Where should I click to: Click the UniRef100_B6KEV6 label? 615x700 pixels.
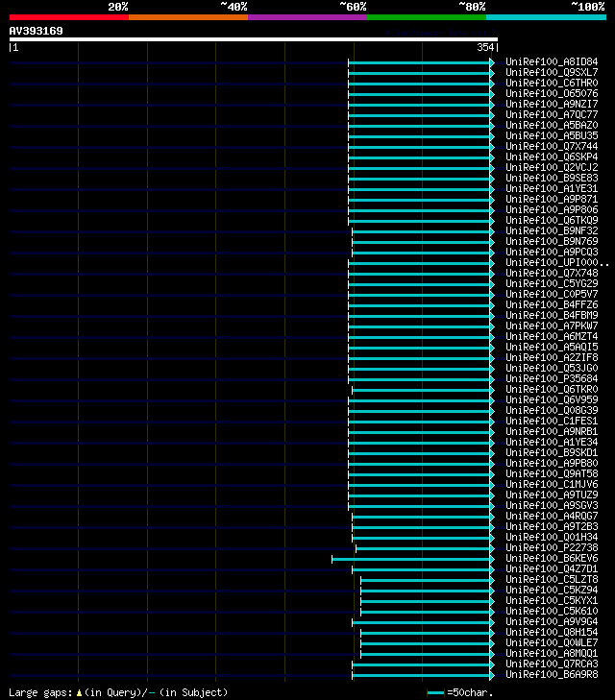(x=552, y=559)
